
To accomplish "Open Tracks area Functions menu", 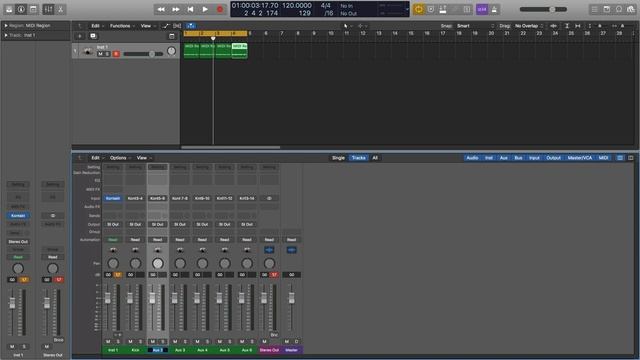I will coord(122,26).
